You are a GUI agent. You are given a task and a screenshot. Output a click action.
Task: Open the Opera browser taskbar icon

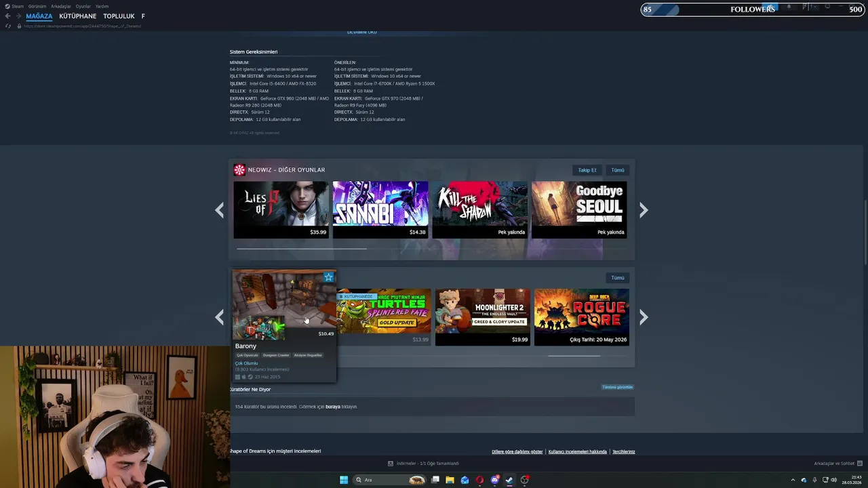(479, 480)
